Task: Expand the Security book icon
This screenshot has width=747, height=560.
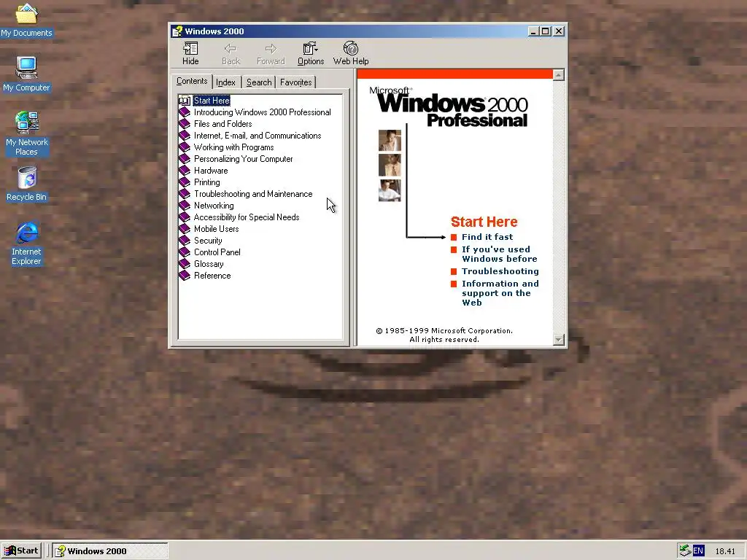Action: (x=185, y=241)
